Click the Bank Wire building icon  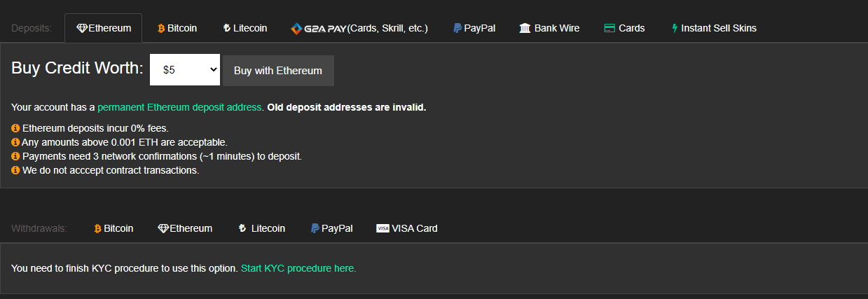pyautogui.click(x=525, y=29)
